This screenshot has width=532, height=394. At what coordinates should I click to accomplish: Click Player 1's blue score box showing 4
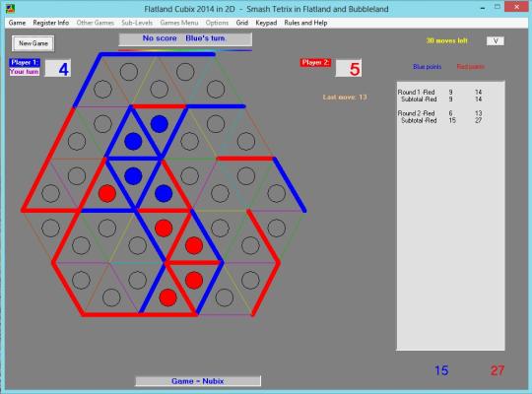(58, 69)
